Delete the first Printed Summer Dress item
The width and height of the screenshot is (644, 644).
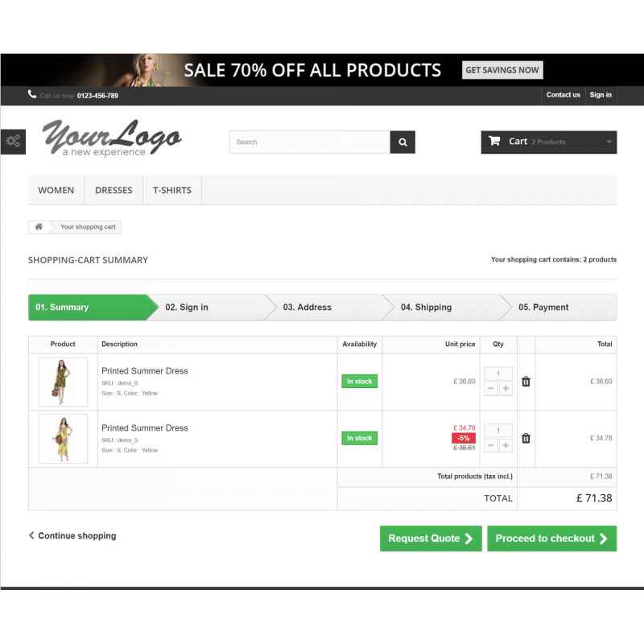point(526,382)
